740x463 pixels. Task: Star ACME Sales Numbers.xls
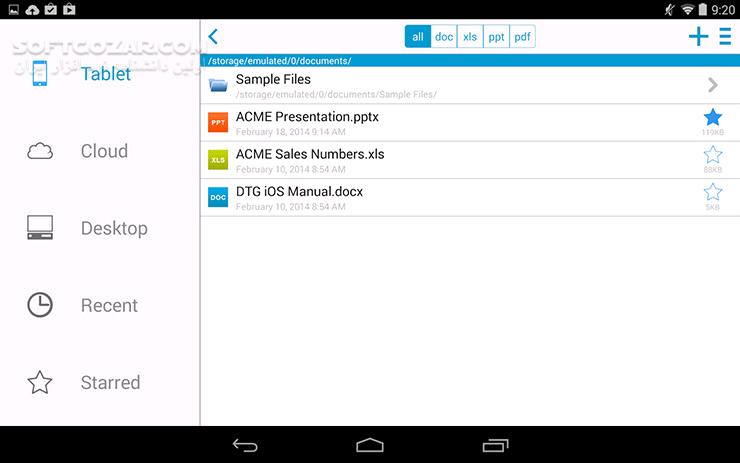tap(713, 155)
